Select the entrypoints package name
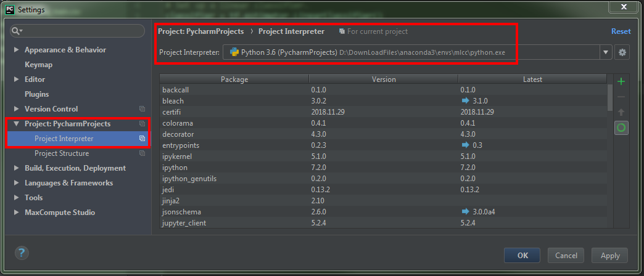Image resolution: width=644 pixels, height=276 pixels. coord(181,145)
